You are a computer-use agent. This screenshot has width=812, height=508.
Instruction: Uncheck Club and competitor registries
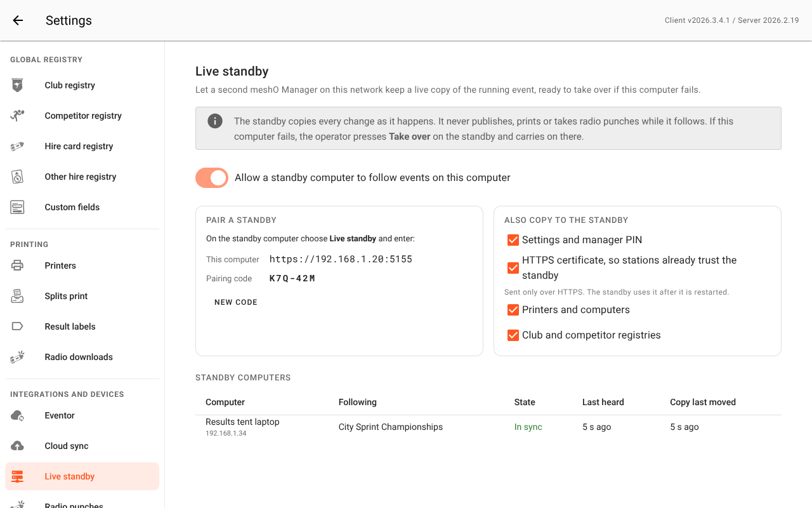point(513,335)
